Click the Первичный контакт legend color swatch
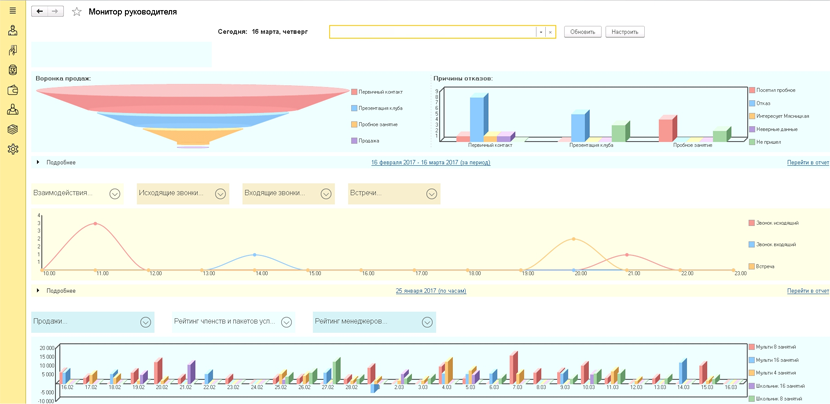The image size is (830, 404). (x=354, y=92)
